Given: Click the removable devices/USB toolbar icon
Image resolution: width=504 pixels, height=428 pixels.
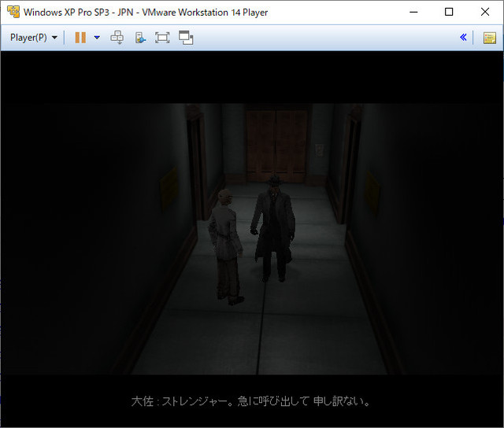Looking at the screenshot, I should coord(140,38).
